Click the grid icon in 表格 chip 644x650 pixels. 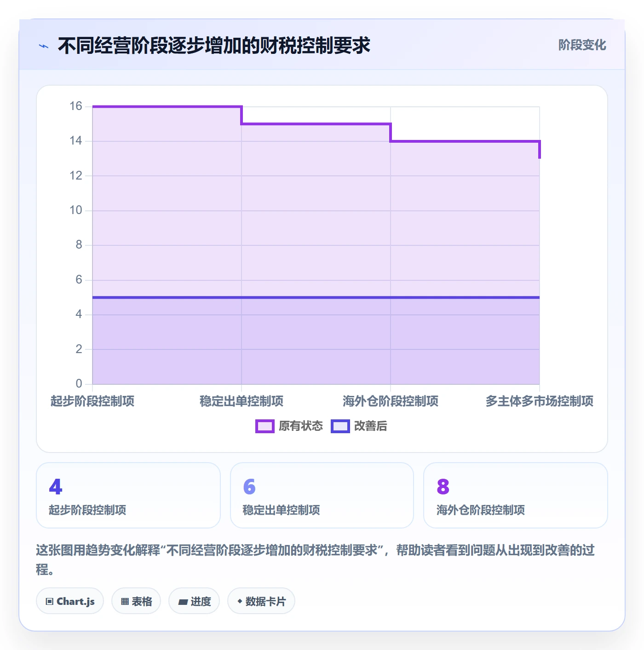tap(125, 602)
